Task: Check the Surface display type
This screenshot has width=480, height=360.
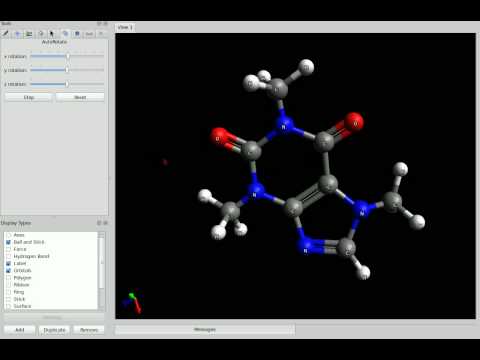Action: pyautogui.click(x=8, y=306)
